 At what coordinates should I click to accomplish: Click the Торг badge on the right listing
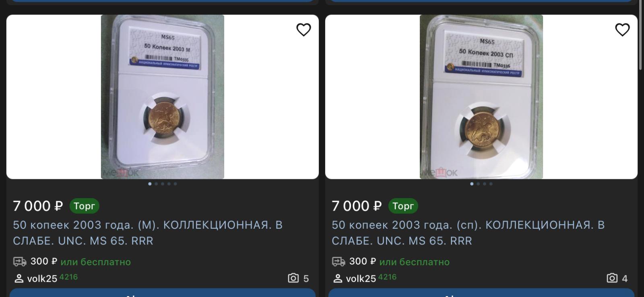403,206
